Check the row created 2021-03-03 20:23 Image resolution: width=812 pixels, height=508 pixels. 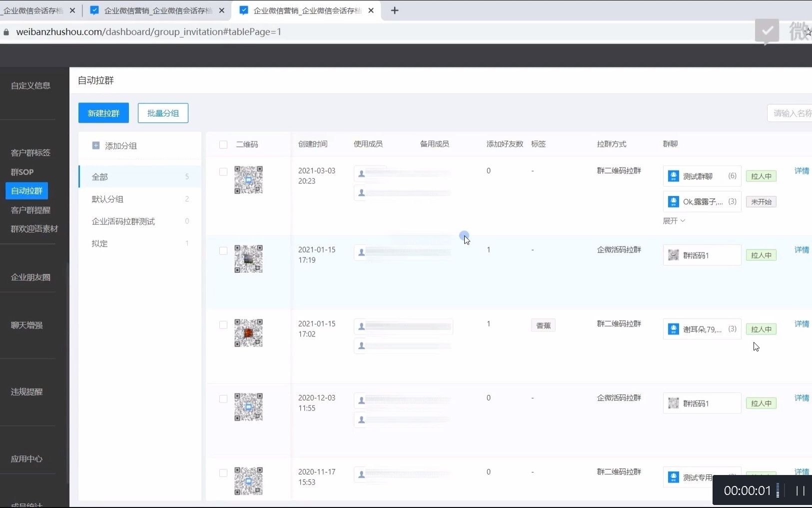point(223,171)
